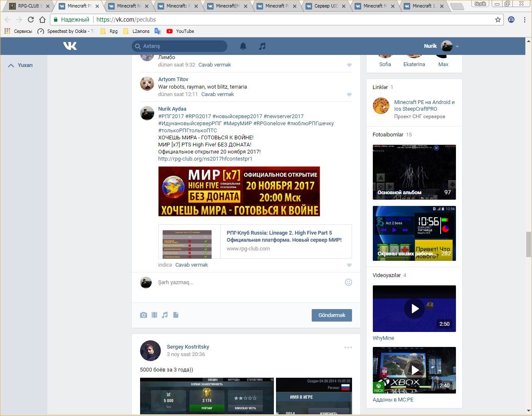The height and width of the screenshot is (416, 532).
Task: Open Sergey Kostritsky's profile name
Action: pyautogui.click(x=188, y=347)
